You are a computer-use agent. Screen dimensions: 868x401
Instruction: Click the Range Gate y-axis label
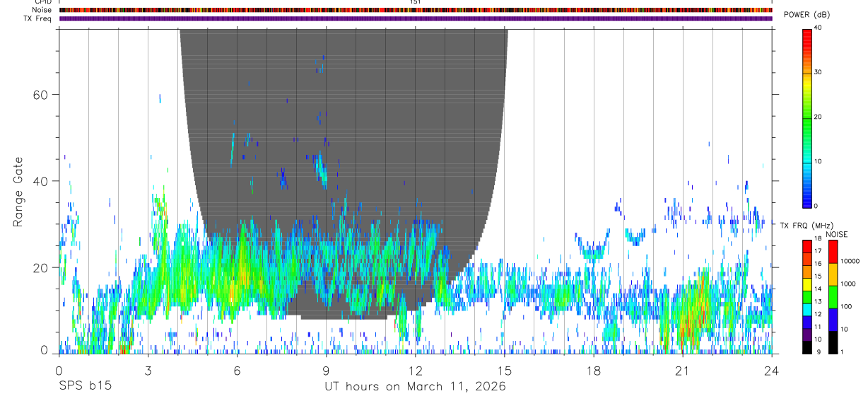18,192
